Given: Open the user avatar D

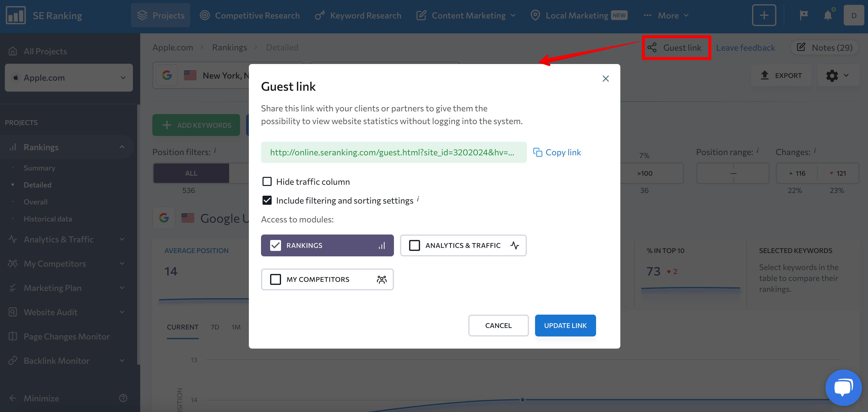Looking at the screenshot, I should [853, 15].
